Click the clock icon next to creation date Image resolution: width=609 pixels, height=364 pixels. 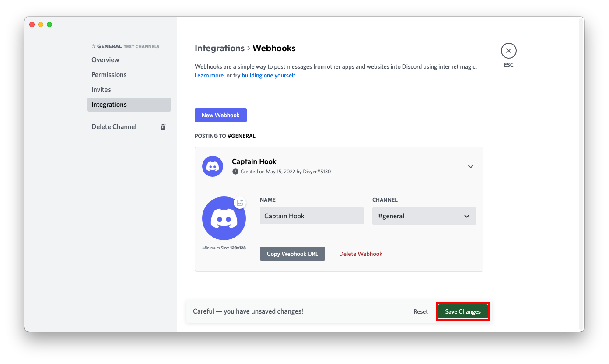tap(235, 171)
